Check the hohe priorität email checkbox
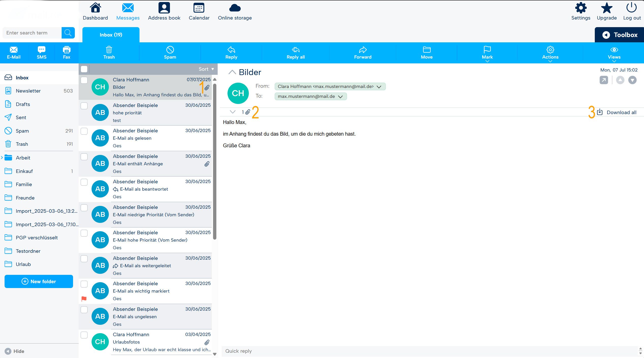 84,106
